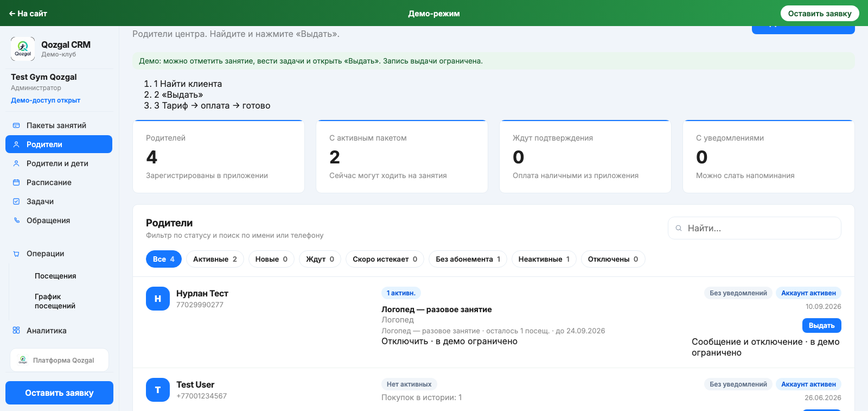Click the Найти search field
Viewport: 868px width, 411px height.
point(755,228)
